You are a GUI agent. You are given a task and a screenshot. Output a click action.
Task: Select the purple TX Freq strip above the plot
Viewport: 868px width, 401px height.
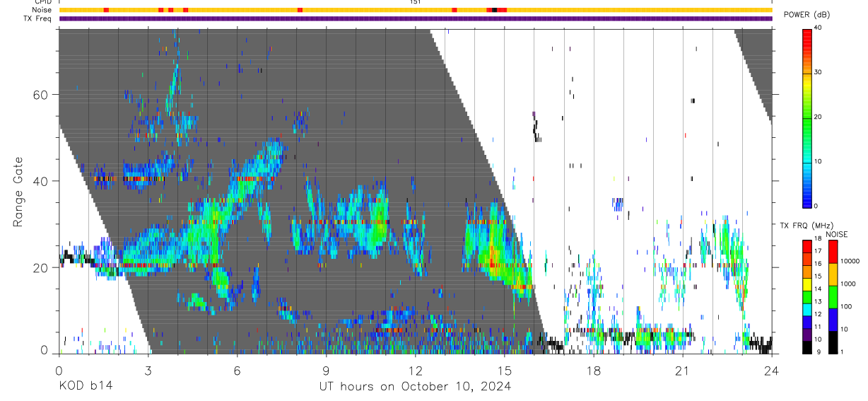[416, 19]
